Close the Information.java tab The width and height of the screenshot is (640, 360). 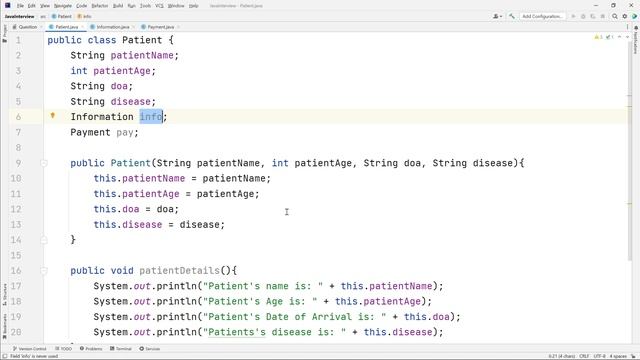coord(133,27)
